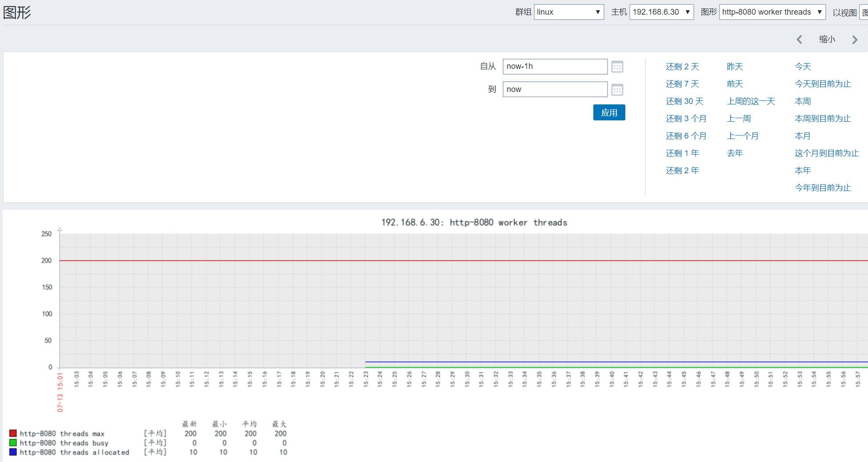Open the calendar picker for 自从 field

tap(617, 67)
